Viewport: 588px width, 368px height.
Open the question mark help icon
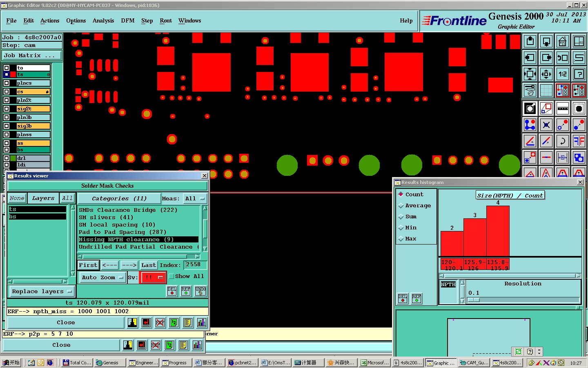pyautogui.click(x=579, y=74)
